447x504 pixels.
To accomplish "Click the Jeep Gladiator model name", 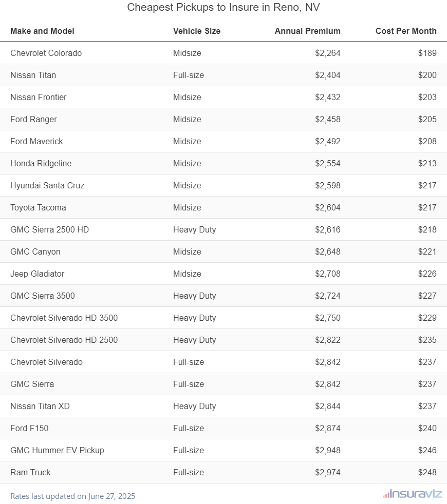I will point(37,274).
